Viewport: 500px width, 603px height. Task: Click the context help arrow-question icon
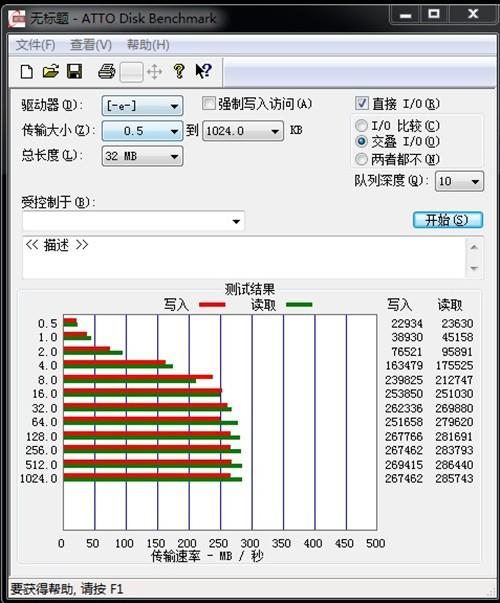coord(203,71)
